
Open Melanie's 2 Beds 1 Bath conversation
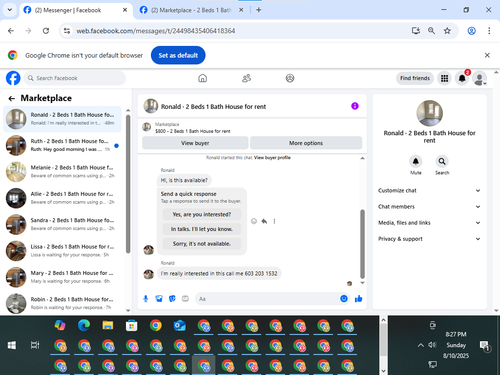62,172
